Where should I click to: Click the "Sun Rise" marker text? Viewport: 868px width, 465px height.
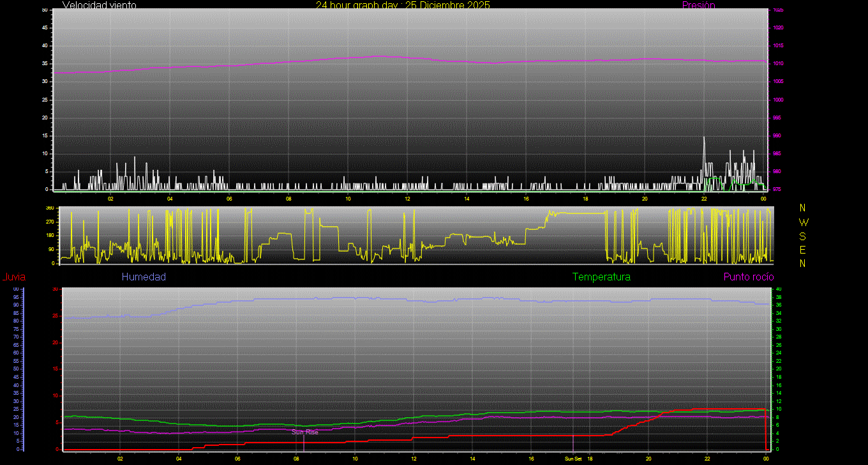305,432
